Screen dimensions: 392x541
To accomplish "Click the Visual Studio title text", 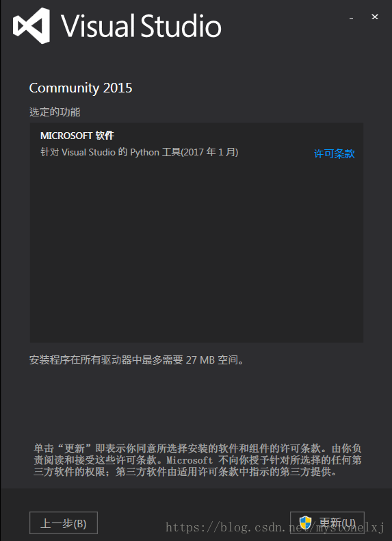I will 141,25.
